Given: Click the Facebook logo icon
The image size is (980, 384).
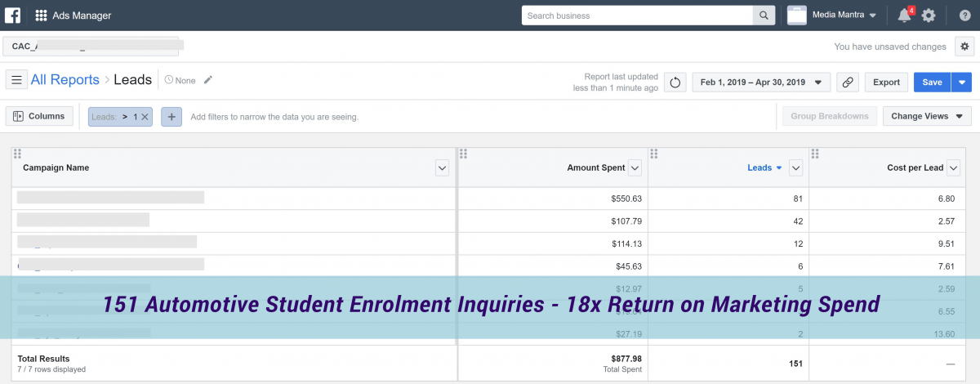Looking at the screenshot, I should pyautogui.click(x=12, y=16).
